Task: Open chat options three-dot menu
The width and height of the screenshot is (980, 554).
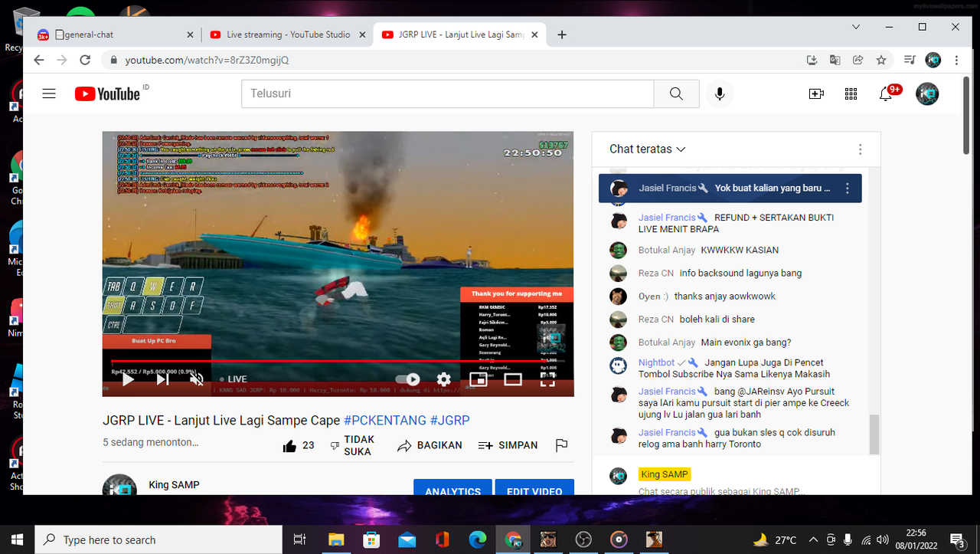Action: click(x=860, y=149)
